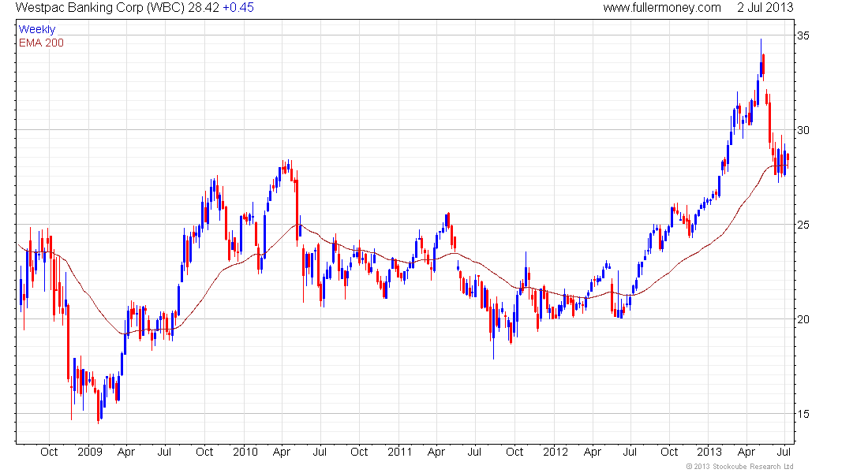Image resolution: width=868 pixels, height=473 pixels.
Task: Select the 2013 year marker on the time axis
Action: point(709,452)
